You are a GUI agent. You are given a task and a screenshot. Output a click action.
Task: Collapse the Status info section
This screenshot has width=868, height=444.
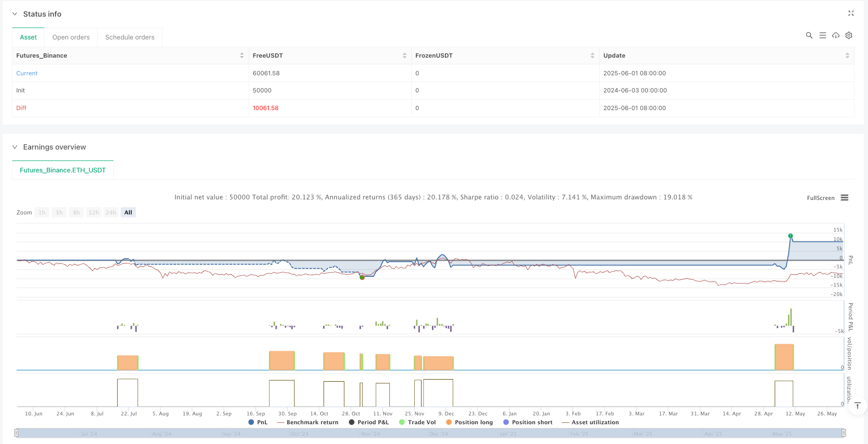pyautogui.click(x=15, y=14)
